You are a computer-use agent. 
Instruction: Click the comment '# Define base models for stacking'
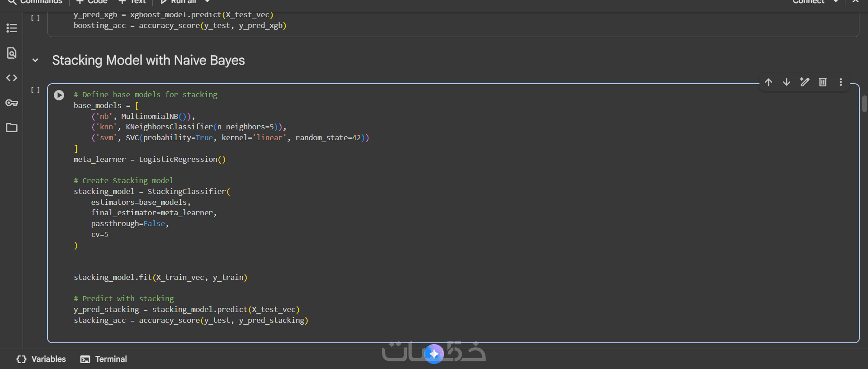(x=146, y=95)
